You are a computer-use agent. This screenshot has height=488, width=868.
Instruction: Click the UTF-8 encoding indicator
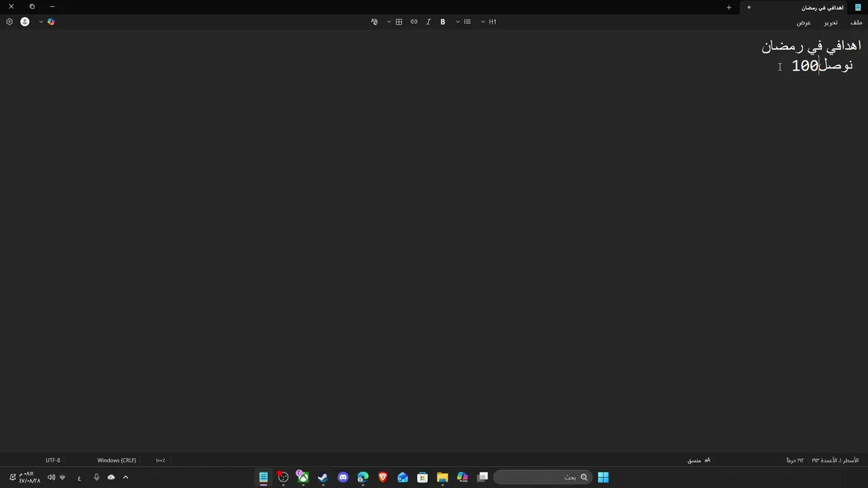[53, 460]
